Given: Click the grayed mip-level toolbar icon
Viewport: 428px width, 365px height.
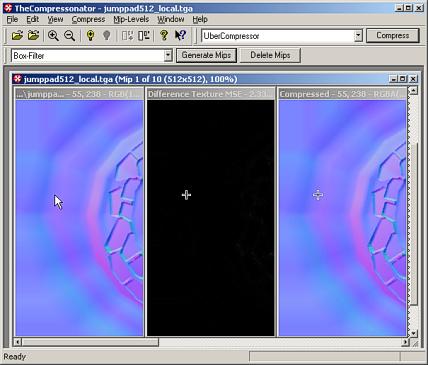Looking at the screenshot, I should [x=127, y=35].
